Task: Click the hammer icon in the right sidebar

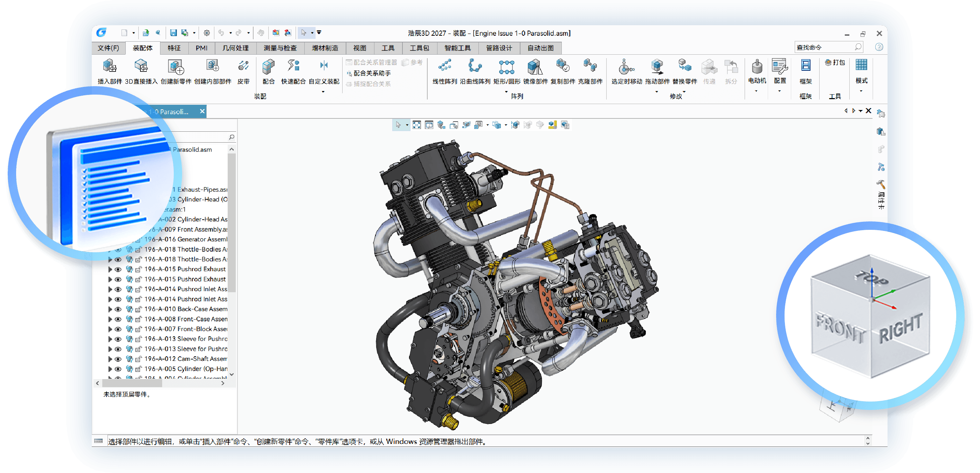Action: pos(881,185)
